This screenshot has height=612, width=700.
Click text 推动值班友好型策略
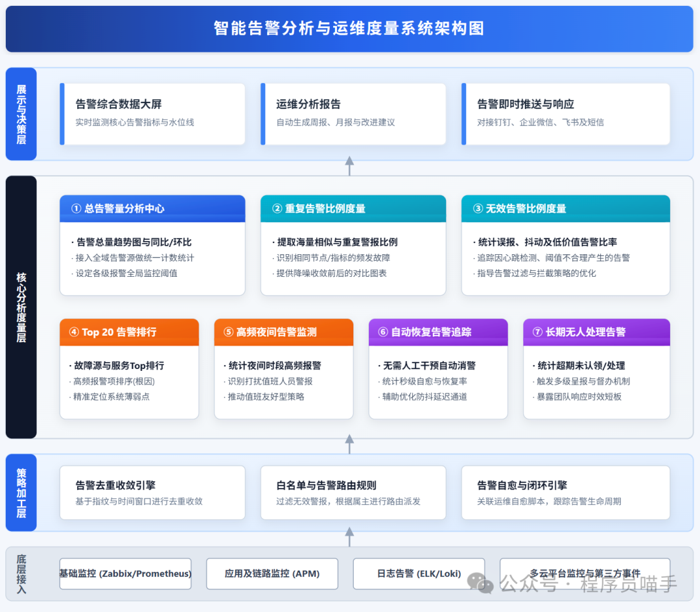click(x=266, y=396)
